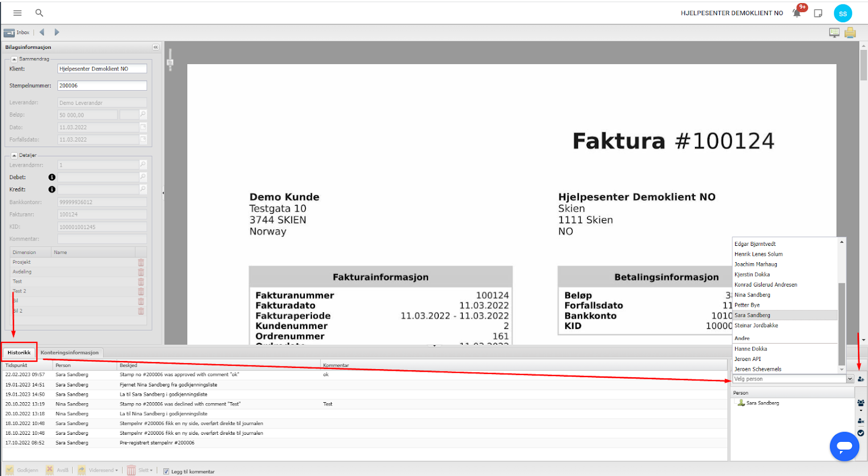
Task: Open the Konteringsinformasjon tab
Action: click(x=69, y=353)
